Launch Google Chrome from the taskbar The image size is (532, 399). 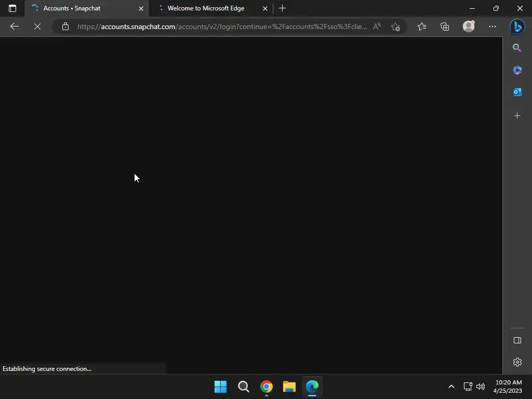pos(267,387)
